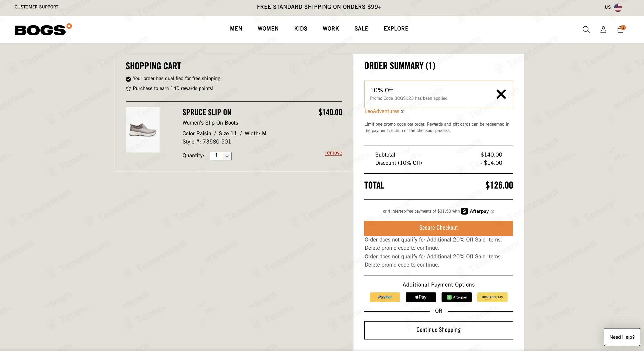The width and height of the screenshot is (644, 351).
Task: Click the Secure Checkout button
Action: tap(438, 228)
